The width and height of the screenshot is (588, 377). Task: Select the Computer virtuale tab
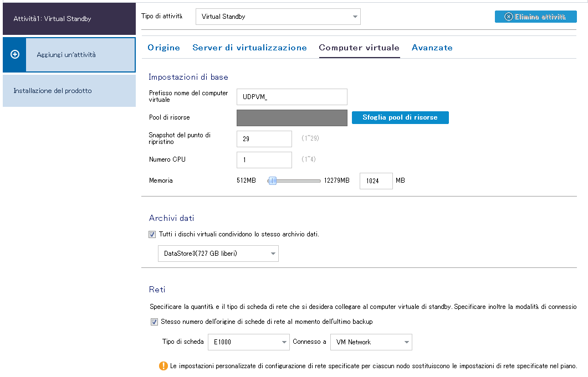pos(359,48)
